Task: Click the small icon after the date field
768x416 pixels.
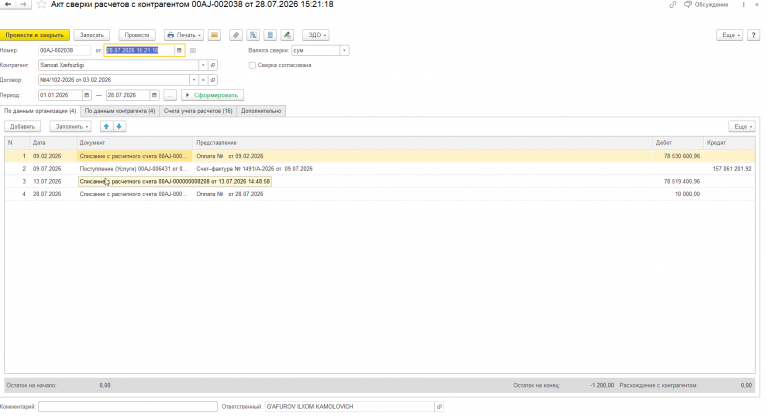Action: (x=193, y=50)
